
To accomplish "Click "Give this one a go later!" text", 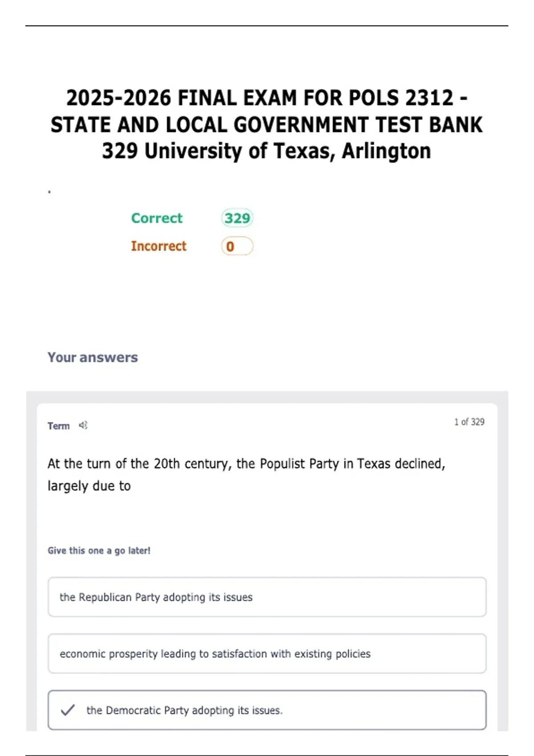I will 99,551.
